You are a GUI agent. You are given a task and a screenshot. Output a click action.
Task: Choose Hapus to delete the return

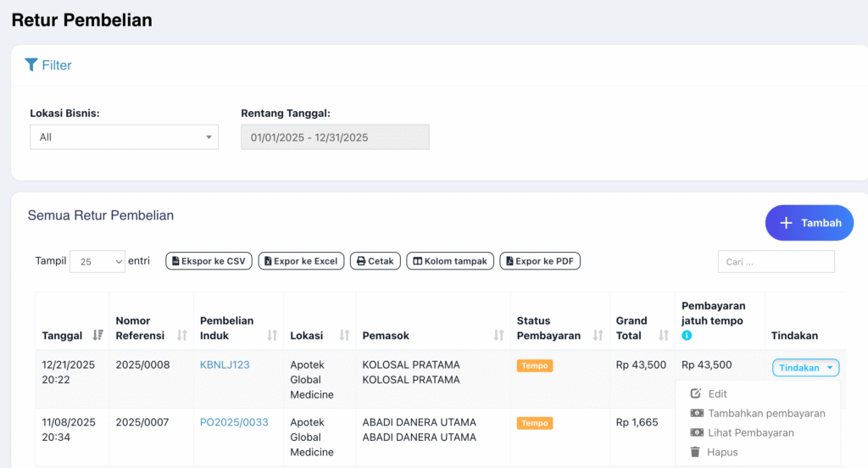click(722, 452)
